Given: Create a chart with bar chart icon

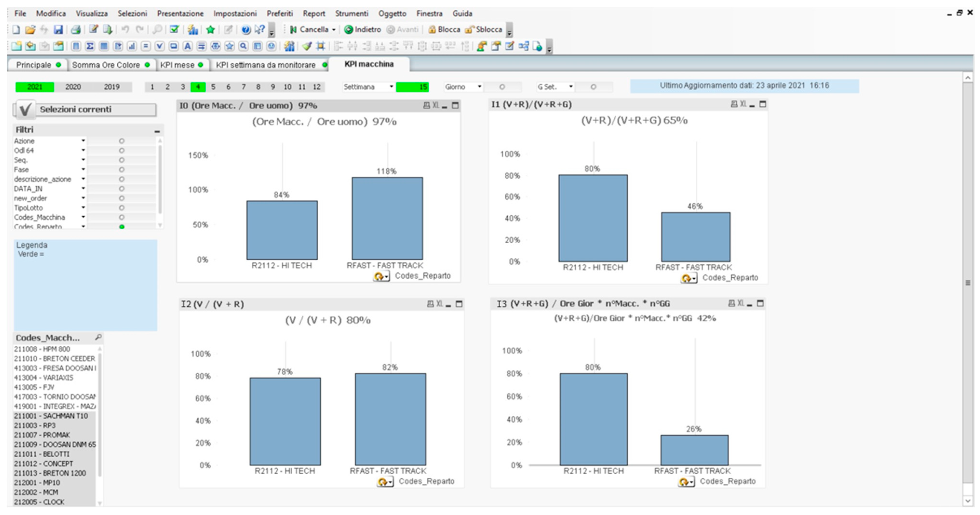Looking at the screenshot, I should (x=132, y=47).
